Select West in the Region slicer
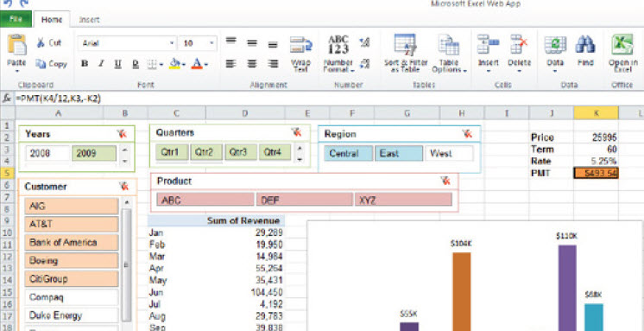 point(449,153)
